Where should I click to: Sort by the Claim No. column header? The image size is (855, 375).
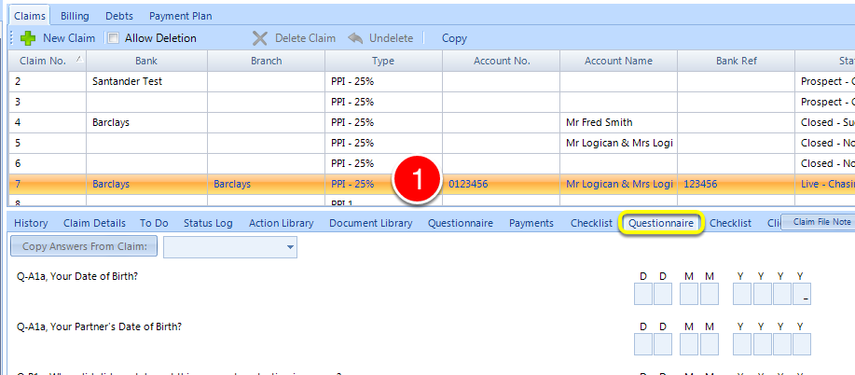coord(47,61)
